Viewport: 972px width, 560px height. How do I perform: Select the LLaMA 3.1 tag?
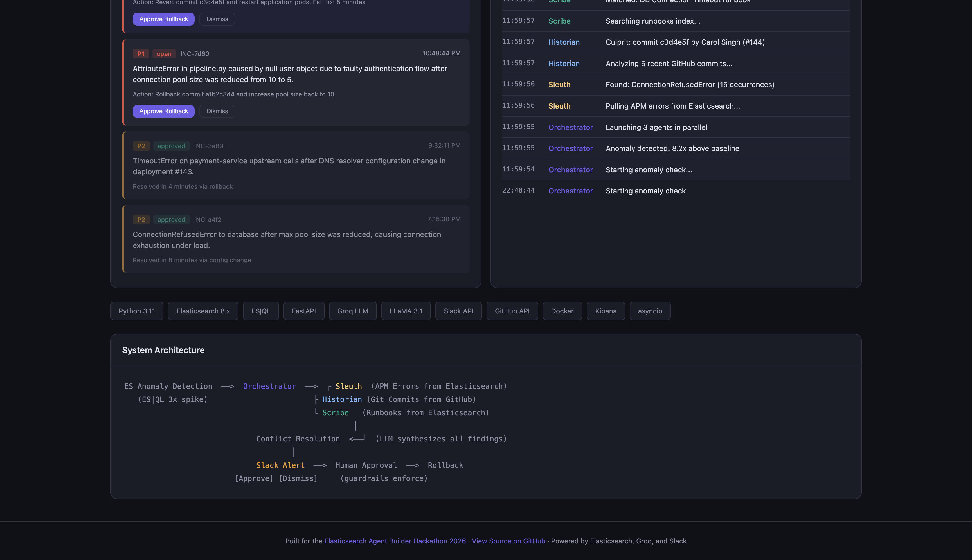(x=406, y=311)
